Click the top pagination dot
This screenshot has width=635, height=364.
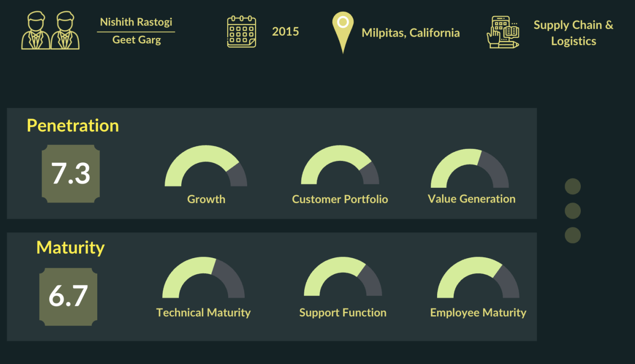click(572, 186)
